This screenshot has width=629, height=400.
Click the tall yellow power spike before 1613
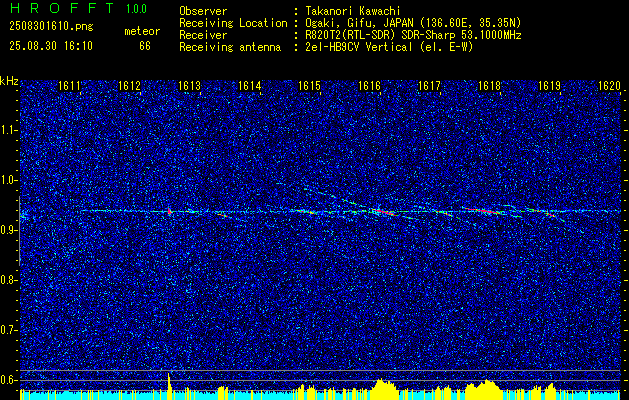pyautogui.click(x=169, y=386)
